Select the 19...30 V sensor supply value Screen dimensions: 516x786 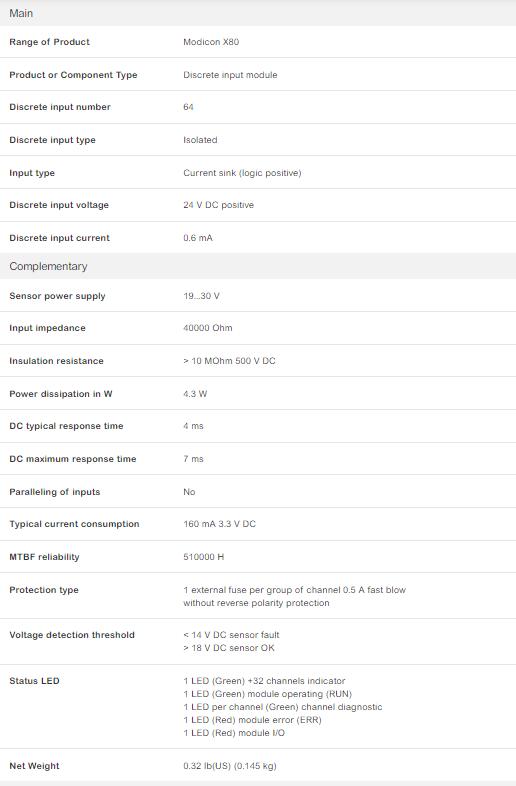pyautogui.click(x=201, y=296)
